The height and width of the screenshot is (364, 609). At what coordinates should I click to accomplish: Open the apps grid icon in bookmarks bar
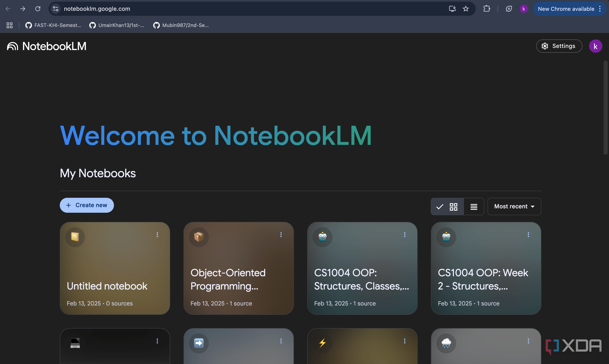10,25
